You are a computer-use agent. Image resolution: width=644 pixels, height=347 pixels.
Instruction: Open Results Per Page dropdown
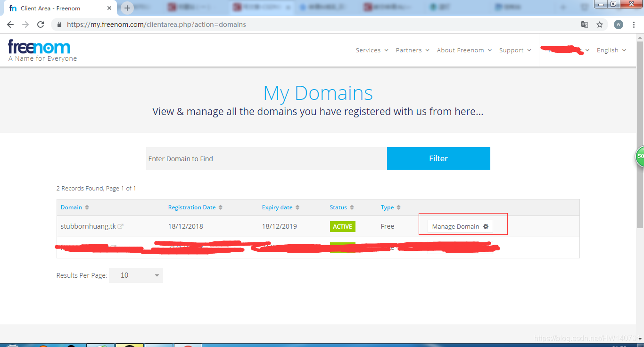coord(136,275)
